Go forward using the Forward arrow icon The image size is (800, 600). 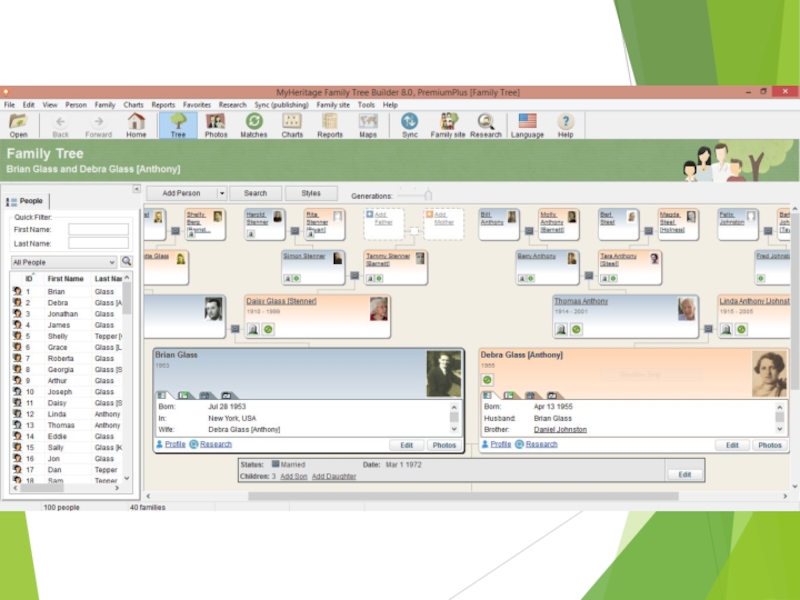98,126
